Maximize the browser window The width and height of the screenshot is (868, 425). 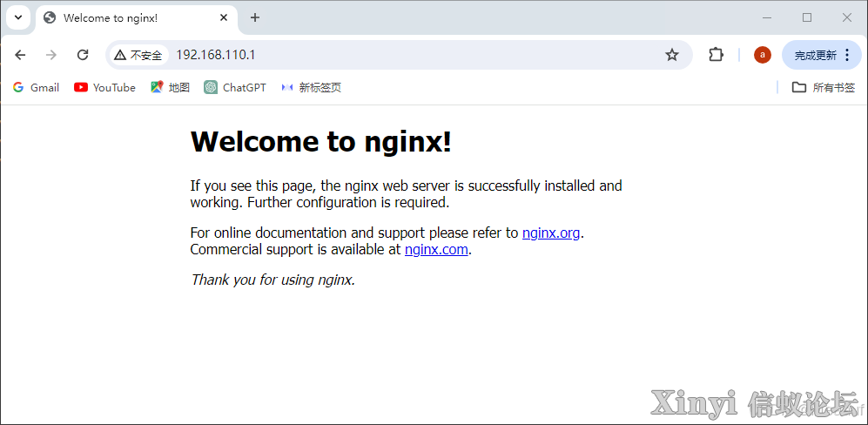click(807, 17)
